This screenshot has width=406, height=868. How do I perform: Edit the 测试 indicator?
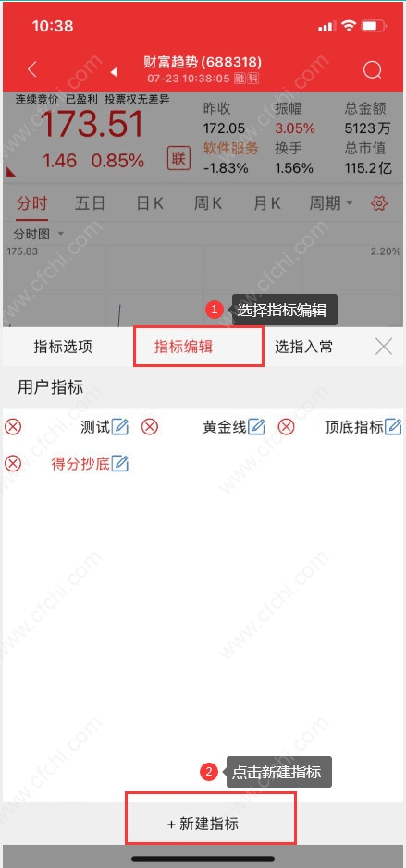[x=120, y=427]
